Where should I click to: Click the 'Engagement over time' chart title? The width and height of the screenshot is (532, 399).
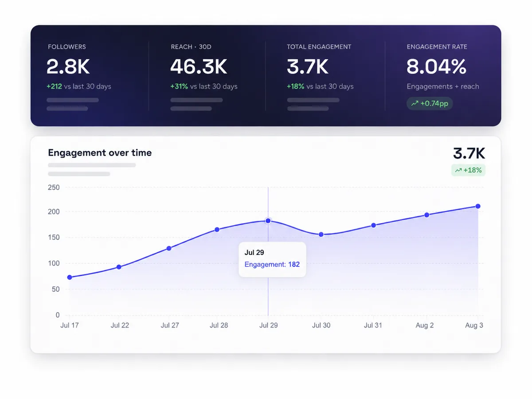pos(100,153)
